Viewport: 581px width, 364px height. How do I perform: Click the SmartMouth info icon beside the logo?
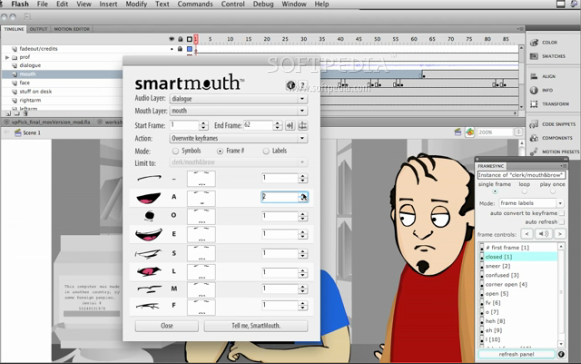click(291, 85)
